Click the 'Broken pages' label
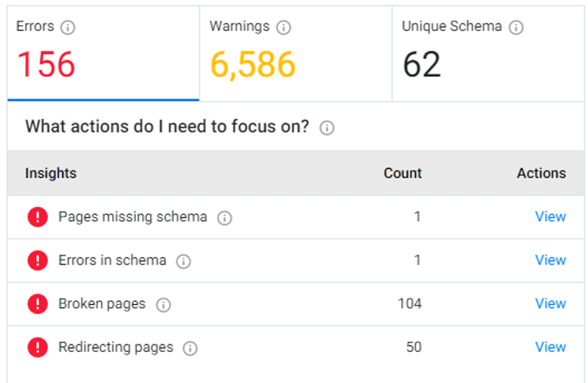 102,304
